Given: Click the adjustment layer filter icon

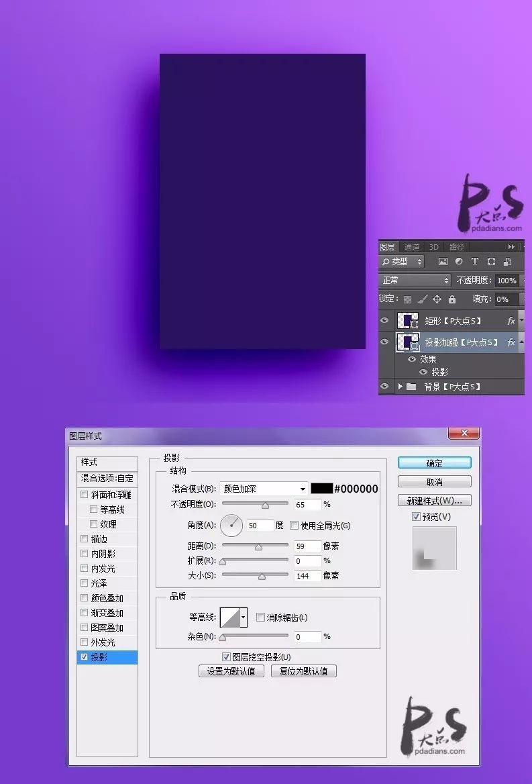Looking at the screenshot, I should pyautogui.click(x=459, y=262).
